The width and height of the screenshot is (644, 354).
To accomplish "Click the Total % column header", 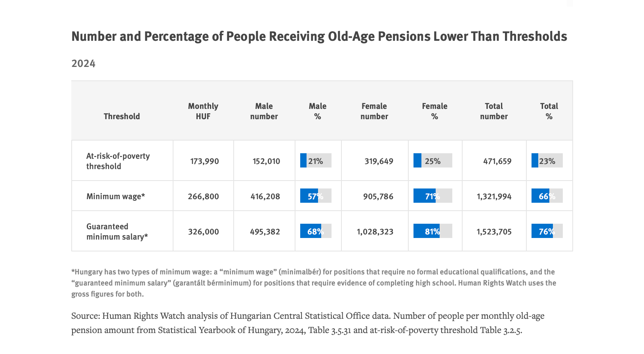I will coord(549,111).
